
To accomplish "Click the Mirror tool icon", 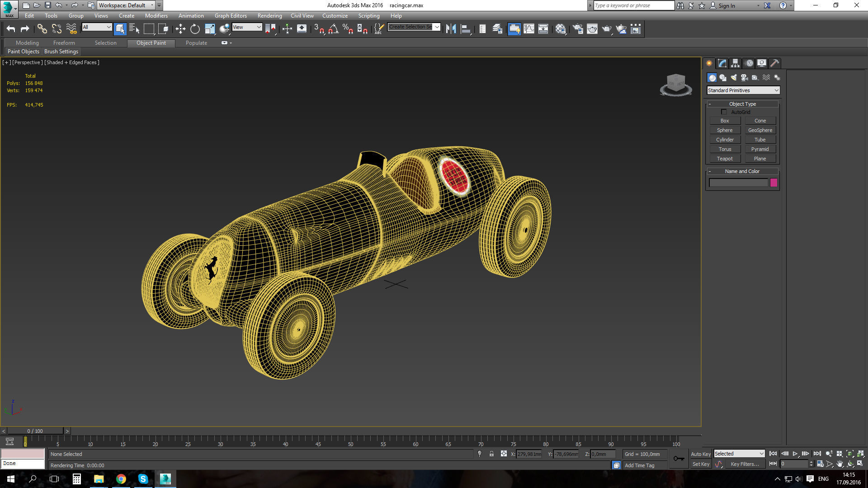I will (451, 29).
